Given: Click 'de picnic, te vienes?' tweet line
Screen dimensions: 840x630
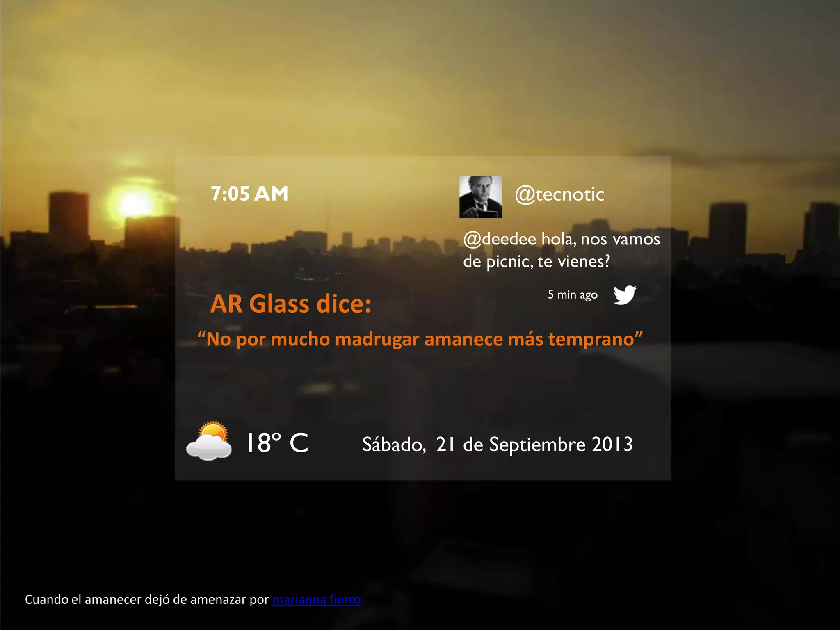Looking at the screenshot, I should 536,261.
